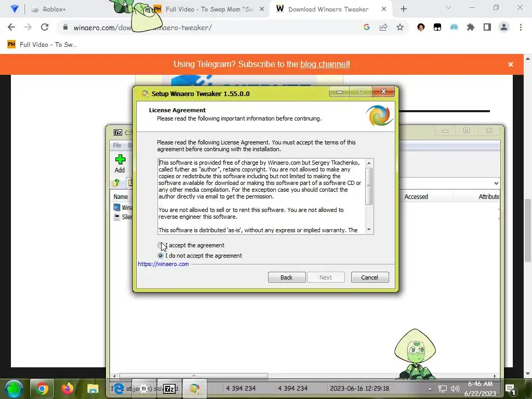Open the Chrome three-dot menu
Viewport: 532px width, 399px height.
(521, 27)
